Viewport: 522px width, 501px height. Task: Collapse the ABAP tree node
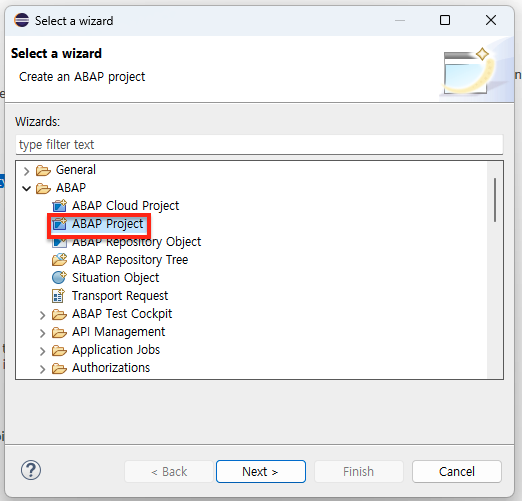[26, 189]
